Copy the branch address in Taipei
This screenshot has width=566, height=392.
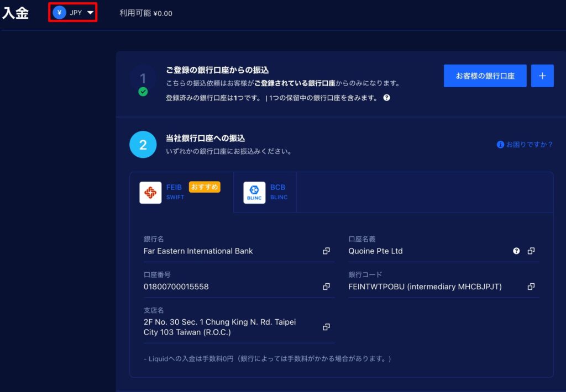[326, 327]
